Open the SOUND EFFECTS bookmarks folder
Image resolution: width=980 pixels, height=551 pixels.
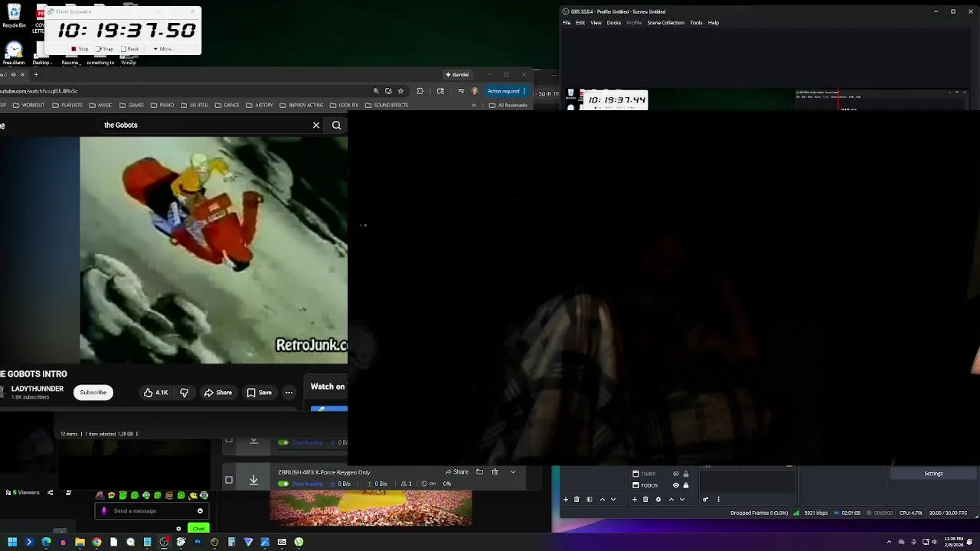tap(387, 105)
